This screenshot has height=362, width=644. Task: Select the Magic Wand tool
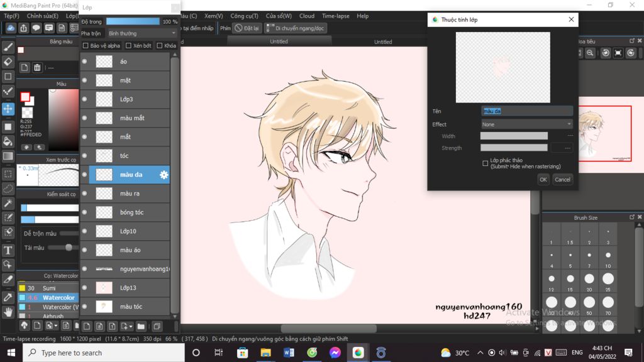[x=8, y=203]
